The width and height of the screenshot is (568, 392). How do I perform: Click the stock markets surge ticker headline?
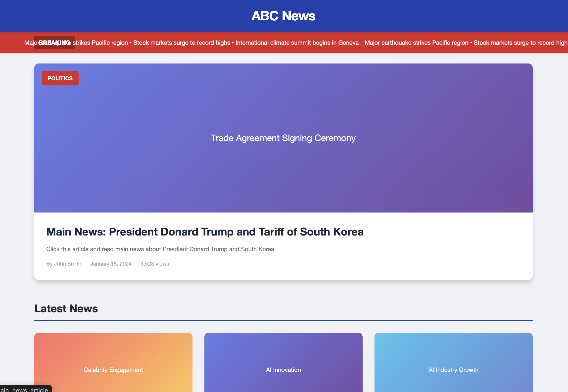(x=182, y=43)
